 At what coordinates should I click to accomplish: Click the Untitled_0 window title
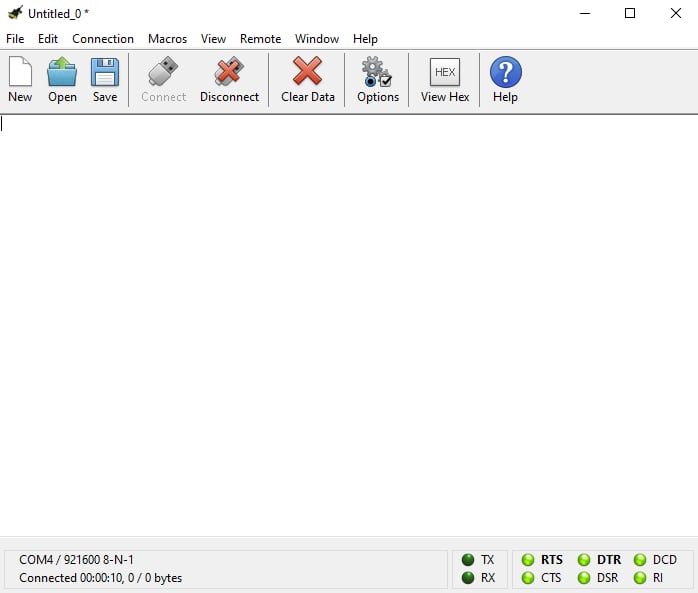click(58, 14)
